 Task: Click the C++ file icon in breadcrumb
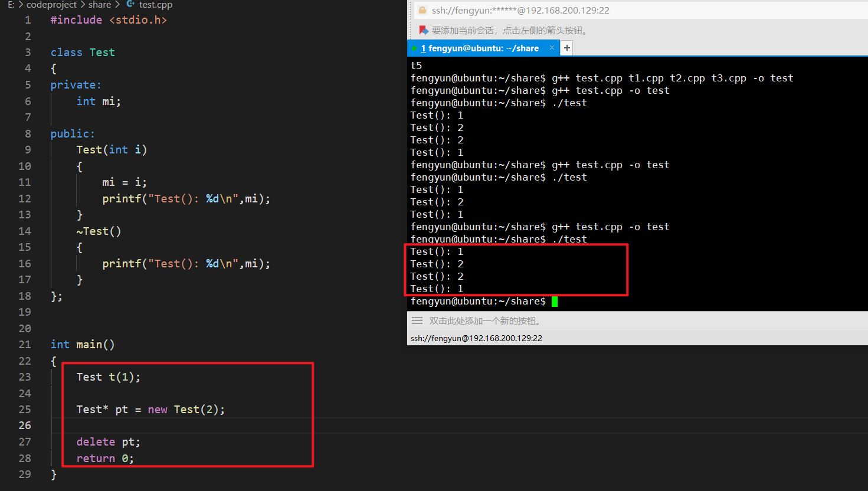pyautogui.click(x=131, y=4)
